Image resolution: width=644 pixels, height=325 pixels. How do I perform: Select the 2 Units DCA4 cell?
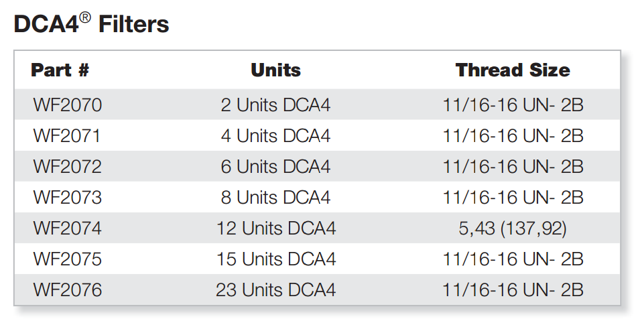click(x=275, y=105)
